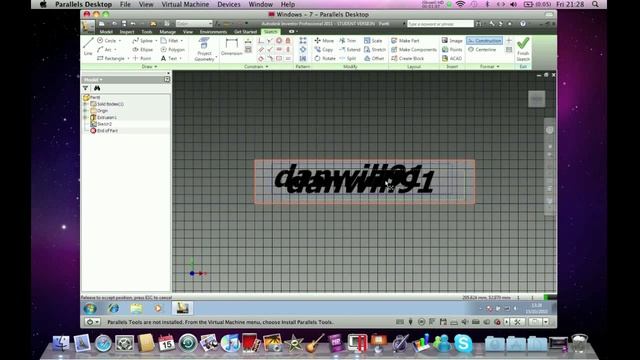Click the rectangular pattern icon
Image resolution: width=640 pixels, height=360 pixels.
[x=303, y=40]
